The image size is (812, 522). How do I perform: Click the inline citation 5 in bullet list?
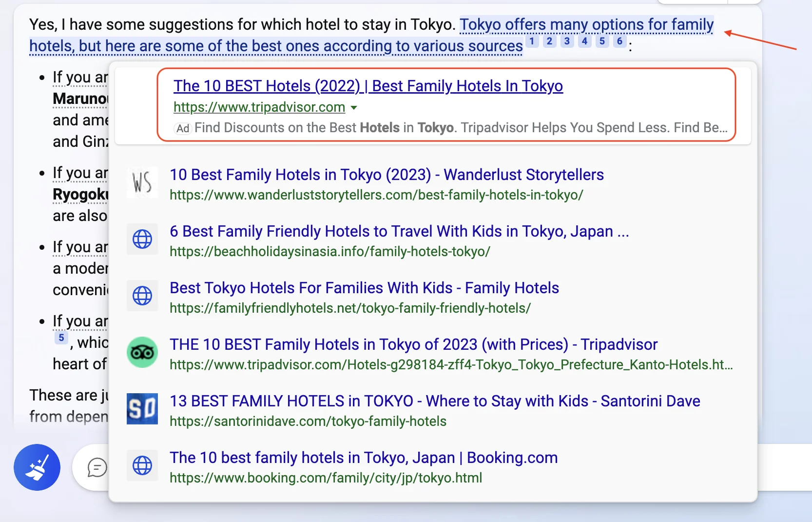(x=61, y=338)
